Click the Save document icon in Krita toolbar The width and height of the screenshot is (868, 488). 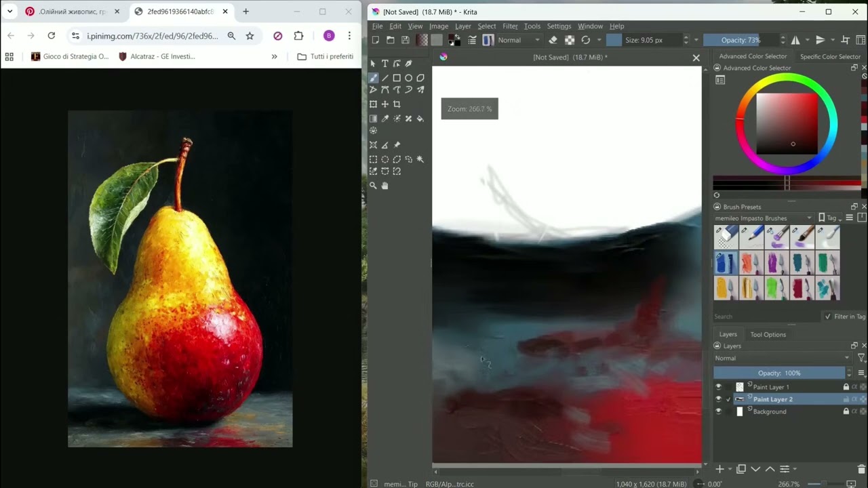(x=406, y=40)
